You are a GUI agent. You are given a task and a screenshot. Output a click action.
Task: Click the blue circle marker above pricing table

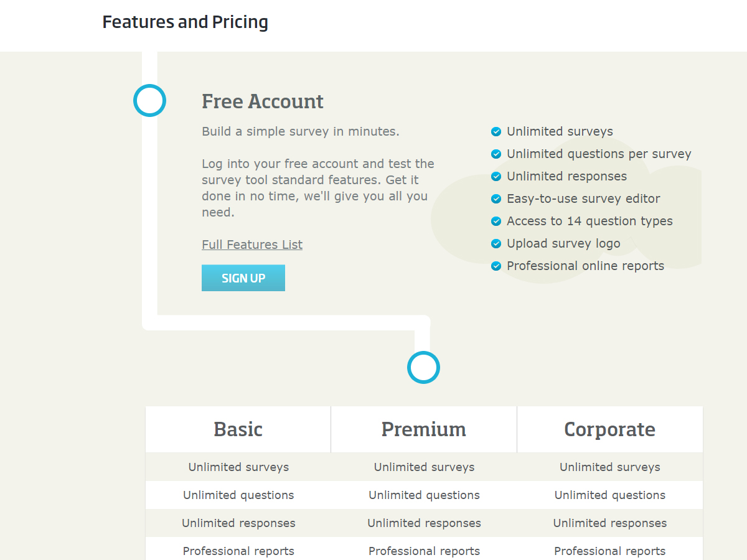click(x=423, y=367)
